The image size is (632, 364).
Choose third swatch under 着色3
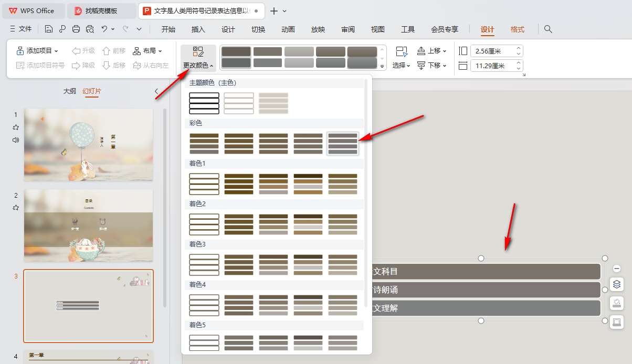[273, 265]
